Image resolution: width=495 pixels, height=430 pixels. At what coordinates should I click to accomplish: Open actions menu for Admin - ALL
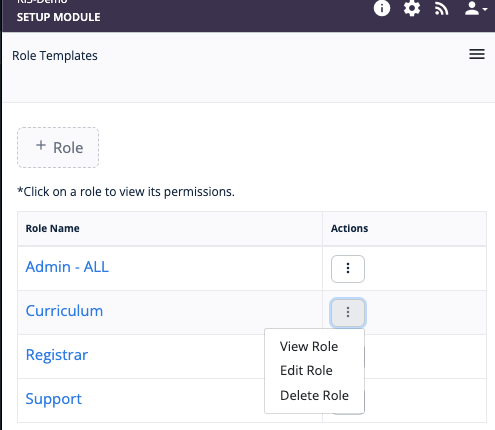click(x=348, y=269)
